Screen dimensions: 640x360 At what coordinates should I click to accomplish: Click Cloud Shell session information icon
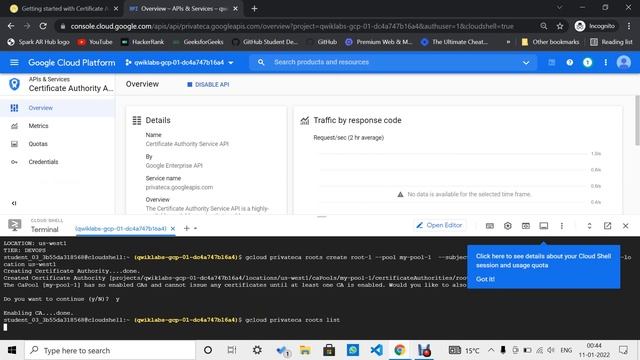click(x=544, y=226)
